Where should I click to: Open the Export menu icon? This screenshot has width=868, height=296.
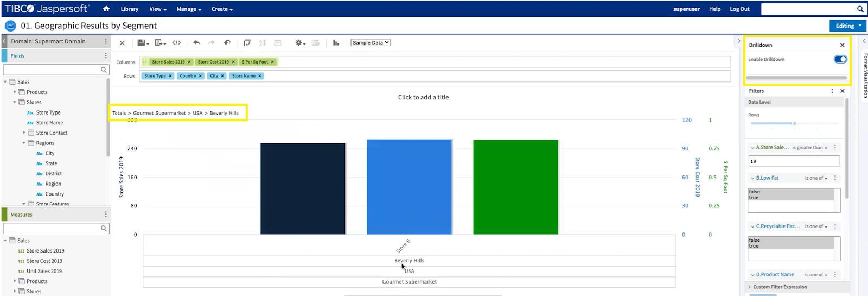click(160, 42)
